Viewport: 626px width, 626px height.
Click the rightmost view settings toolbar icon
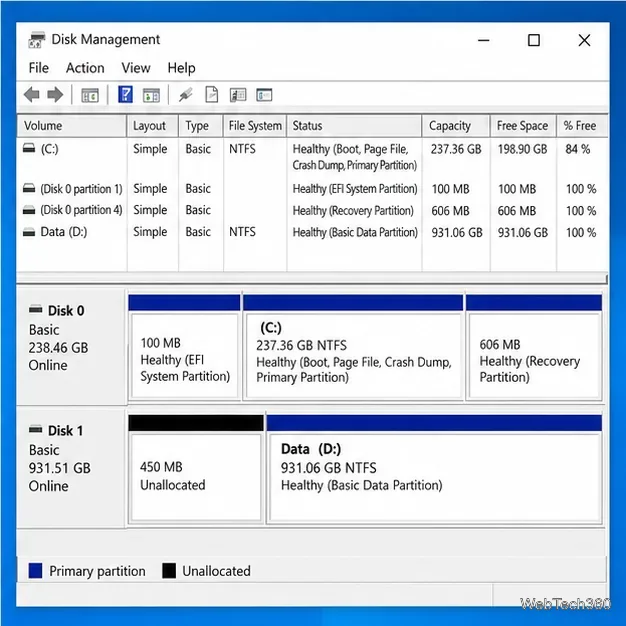click(x=264, y=95)
